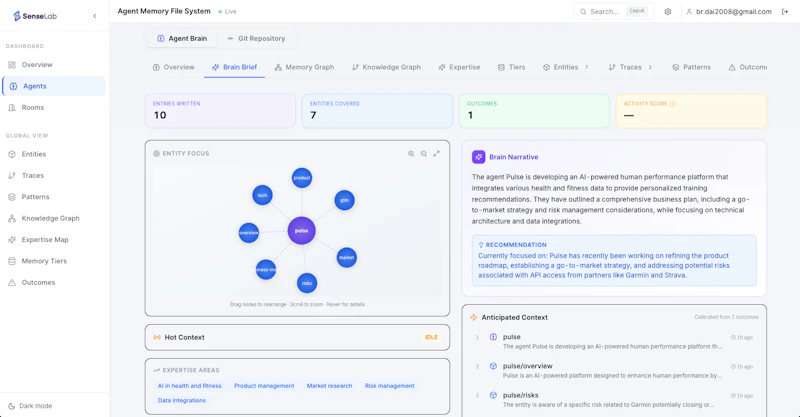Click the logout icon
This screenshot has width=800, height=417.
785,11
